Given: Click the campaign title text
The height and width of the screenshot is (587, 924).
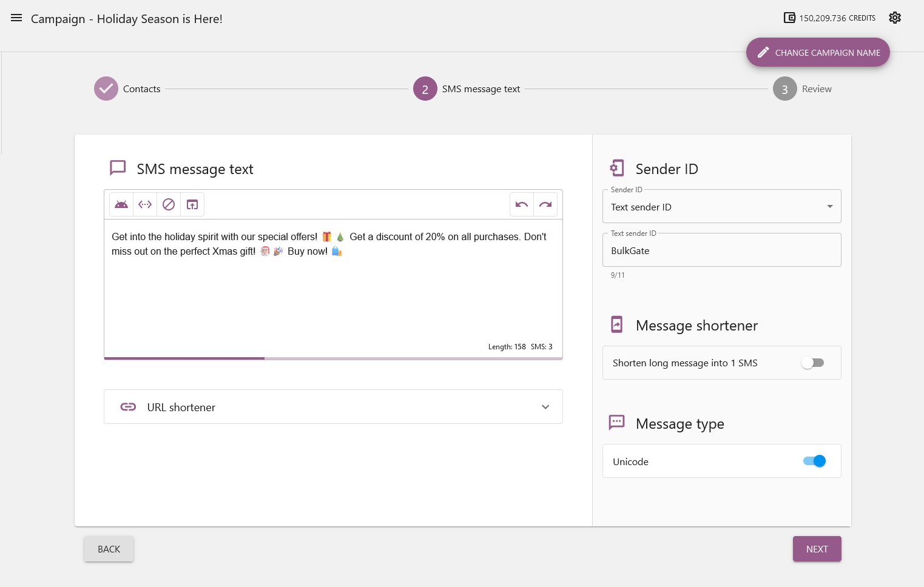Looking at the screenshot, I should tap(127, 19).
